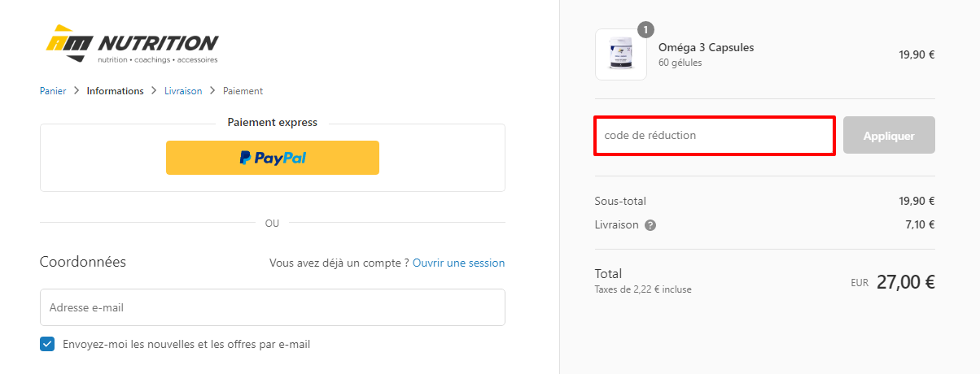This screenshot has width=980, height=374.
Task: Select the Paiement breadcrumb step
Action: 243,91
